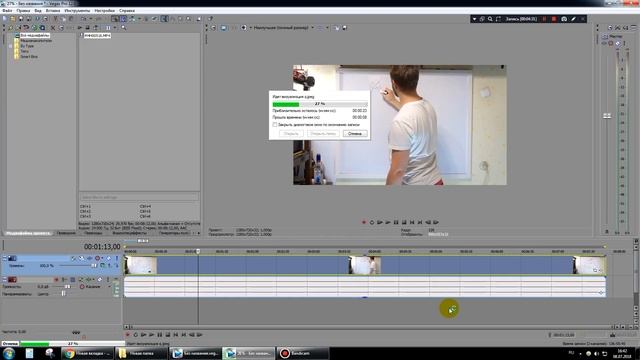Click Stop button below the video preview

click(x=404, y=222)
